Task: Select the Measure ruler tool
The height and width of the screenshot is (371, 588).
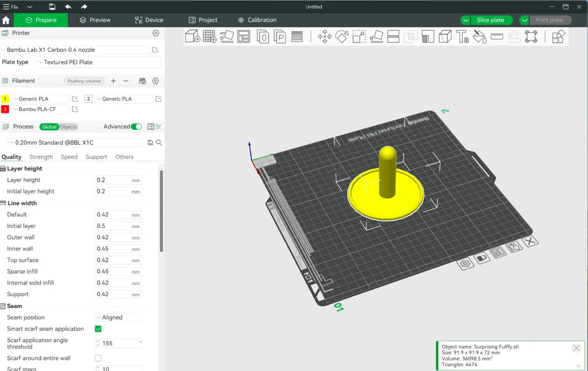Action: (x=497, y=36)
